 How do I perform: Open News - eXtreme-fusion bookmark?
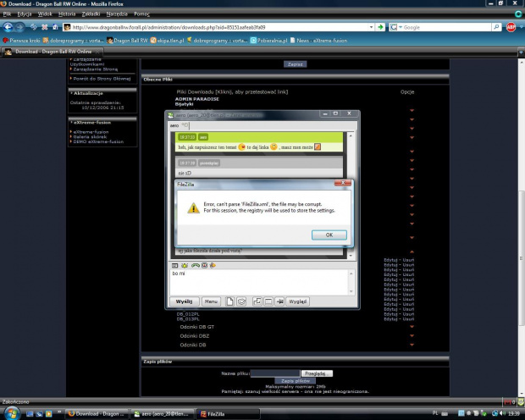click(318, 40)
